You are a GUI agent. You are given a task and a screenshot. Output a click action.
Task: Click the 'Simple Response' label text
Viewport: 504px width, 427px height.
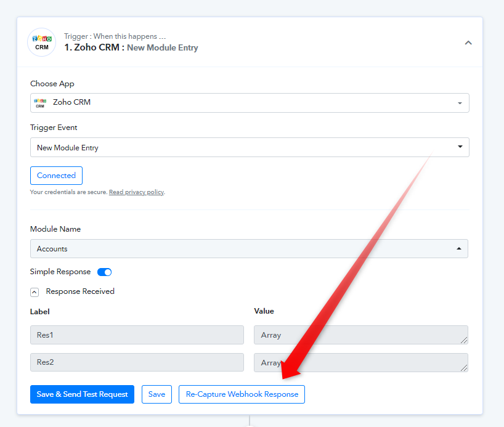point(60,272)
